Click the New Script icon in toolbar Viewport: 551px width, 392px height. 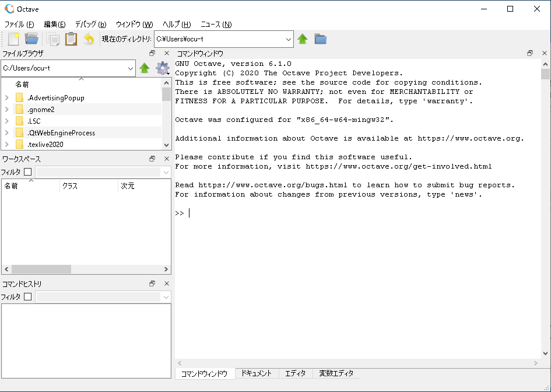point(13,39)
